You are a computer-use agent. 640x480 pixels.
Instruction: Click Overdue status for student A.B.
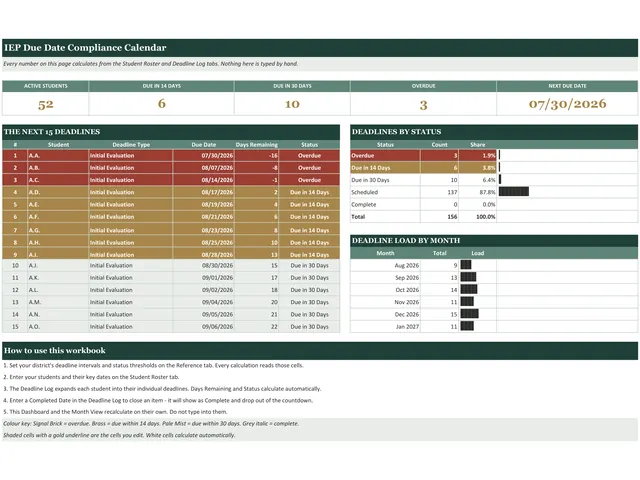[x=309, y=168]
